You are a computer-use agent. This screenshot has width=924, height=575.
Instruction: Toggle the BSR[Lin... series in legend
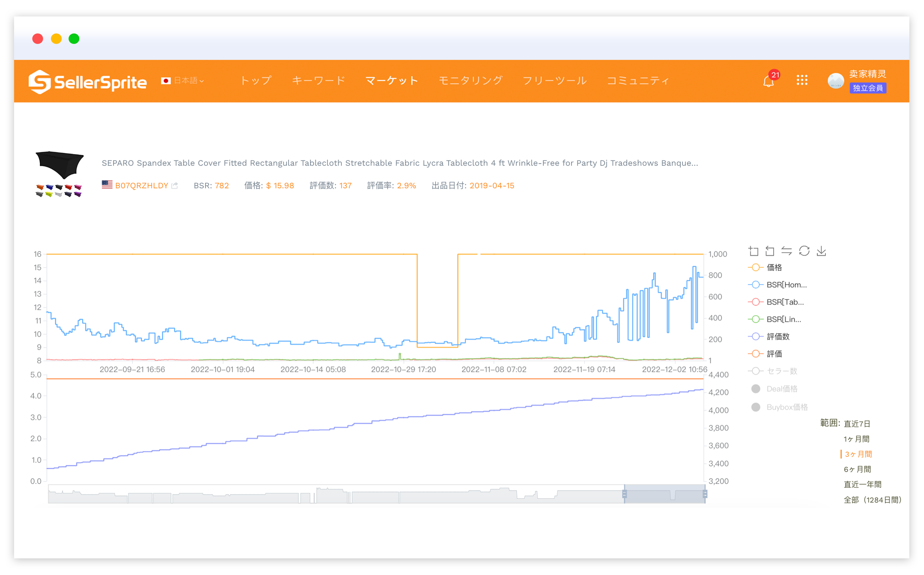(x=774, y=319)
